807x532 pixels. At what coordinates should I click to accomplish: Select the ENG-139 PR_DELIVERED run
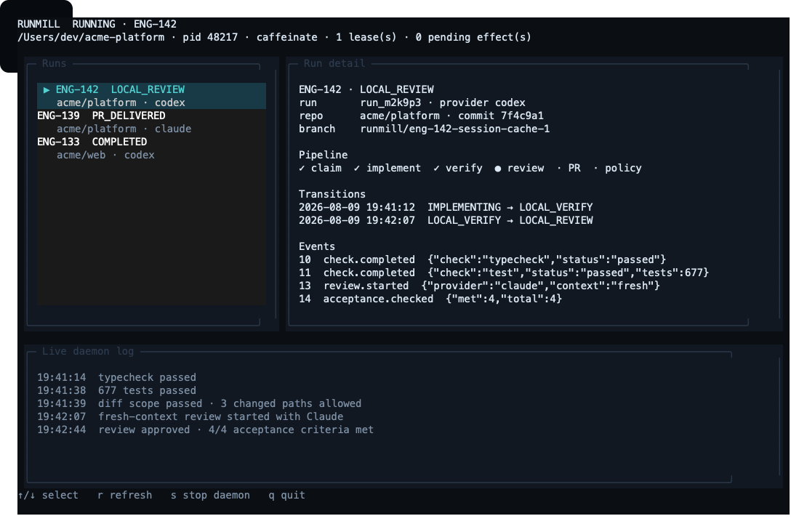151,122
